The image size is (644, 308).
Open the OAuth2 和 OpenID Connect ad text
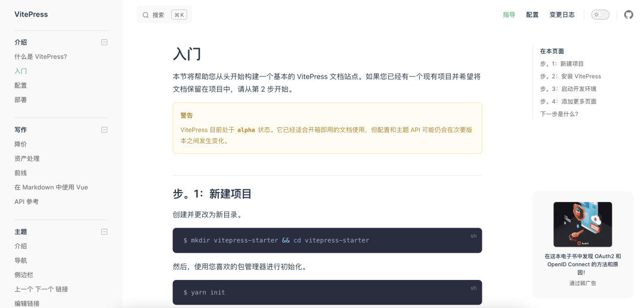click(583, 264)
